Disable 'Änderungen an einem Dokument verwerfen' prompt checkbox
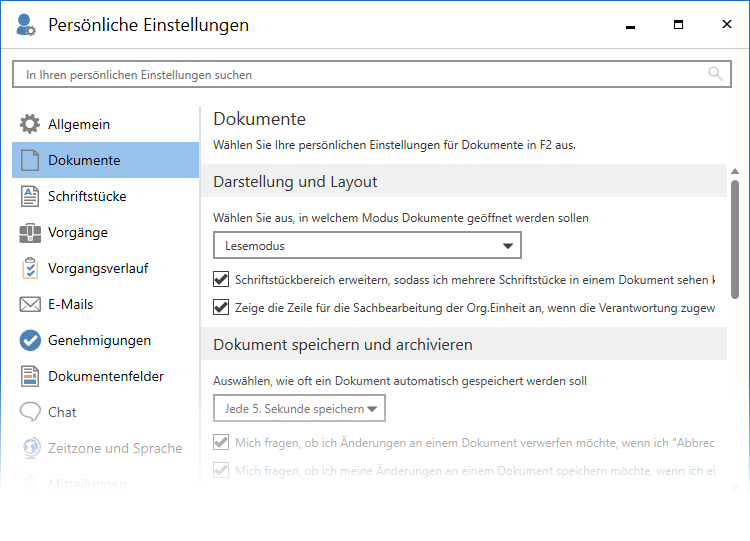Viewport: 750px width, 541px height. [221, 442]
